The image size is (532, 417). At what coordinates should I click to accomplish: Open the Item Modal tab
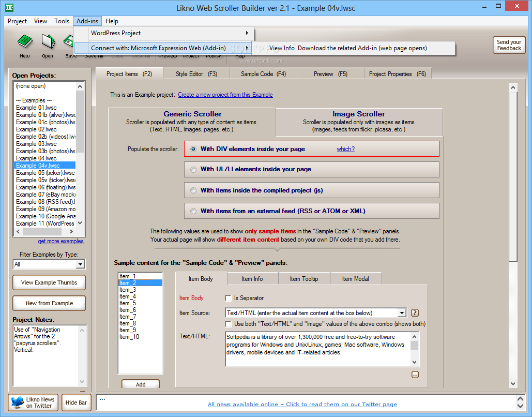pyautogui.click(x=356, y=279)
